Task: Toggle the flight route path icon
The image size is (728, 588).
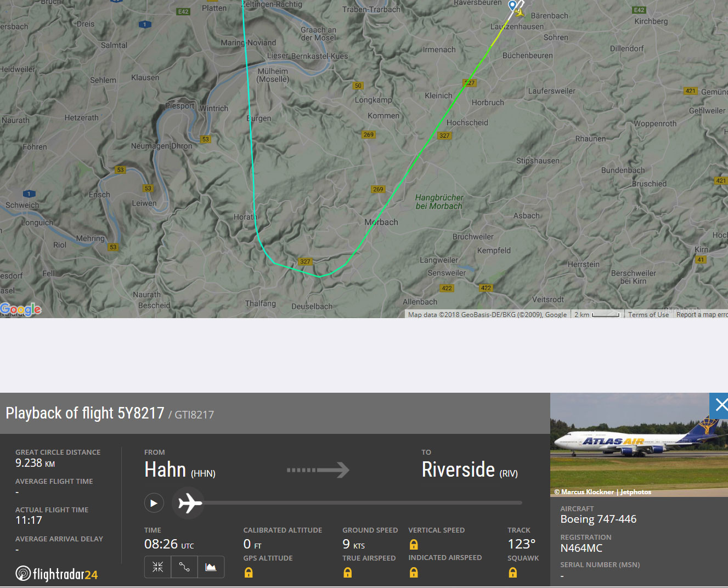Action: tap(184, 567)
